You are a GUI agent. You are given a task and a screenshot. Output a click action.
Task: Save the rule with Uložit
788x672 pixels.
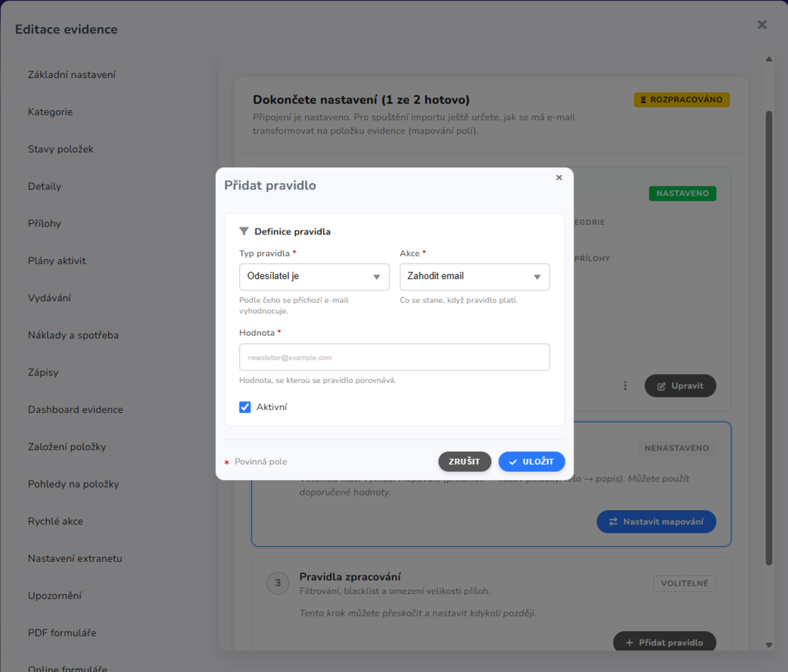[x=532, y=461]
